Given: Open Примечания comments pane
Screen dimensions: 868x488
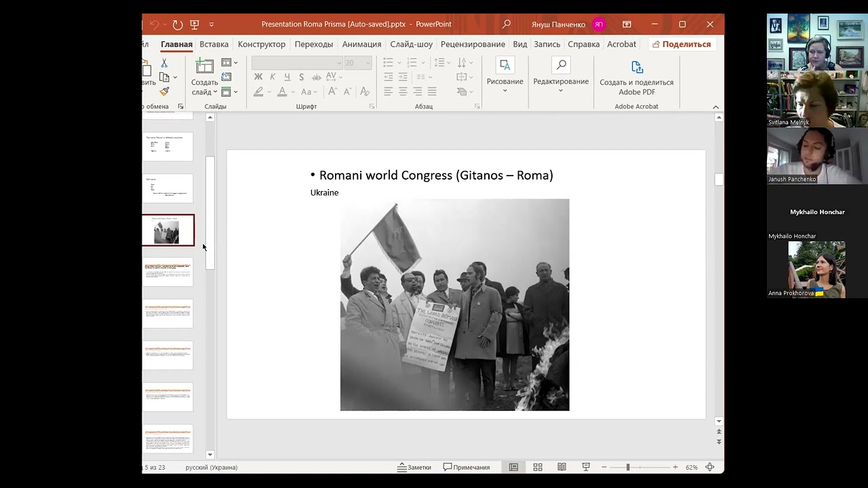Looking at the screenshot, I should point(467,467).
